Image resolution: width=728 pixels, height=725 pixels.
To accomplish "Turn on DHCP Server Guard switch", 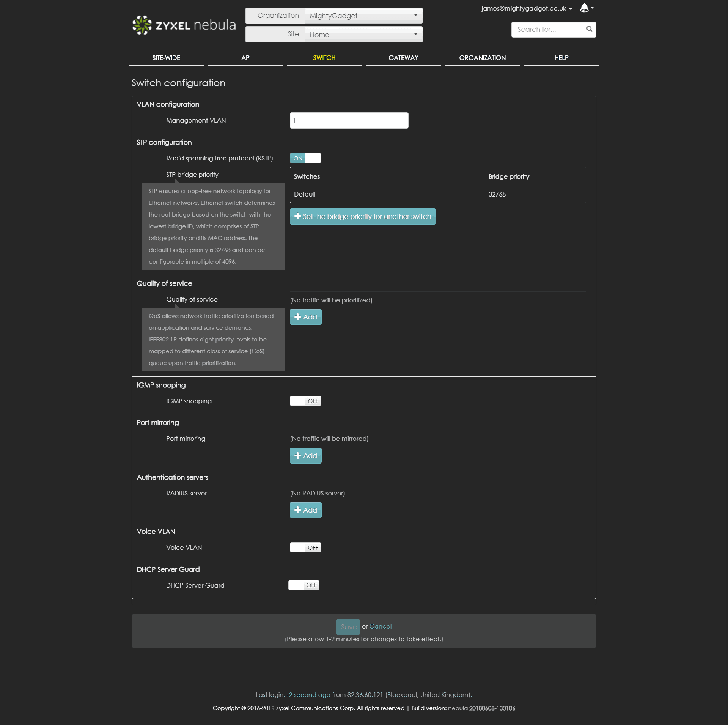I will (304, 585).
